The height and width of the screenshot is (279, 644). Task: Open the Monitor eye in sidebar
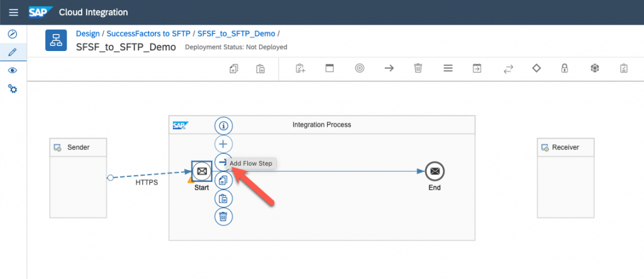(13, 71)
